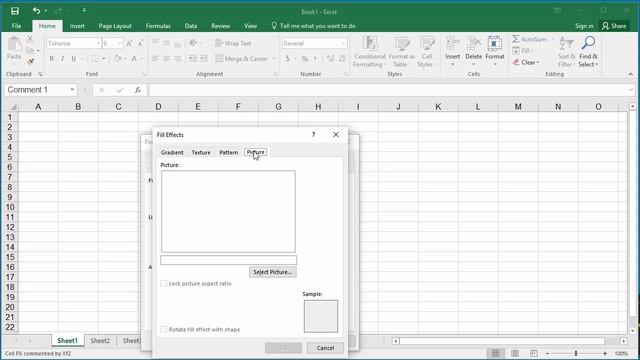Expand Customize Quick Access Toolbar arrow

pyautogui.click(x=84, y=11)
